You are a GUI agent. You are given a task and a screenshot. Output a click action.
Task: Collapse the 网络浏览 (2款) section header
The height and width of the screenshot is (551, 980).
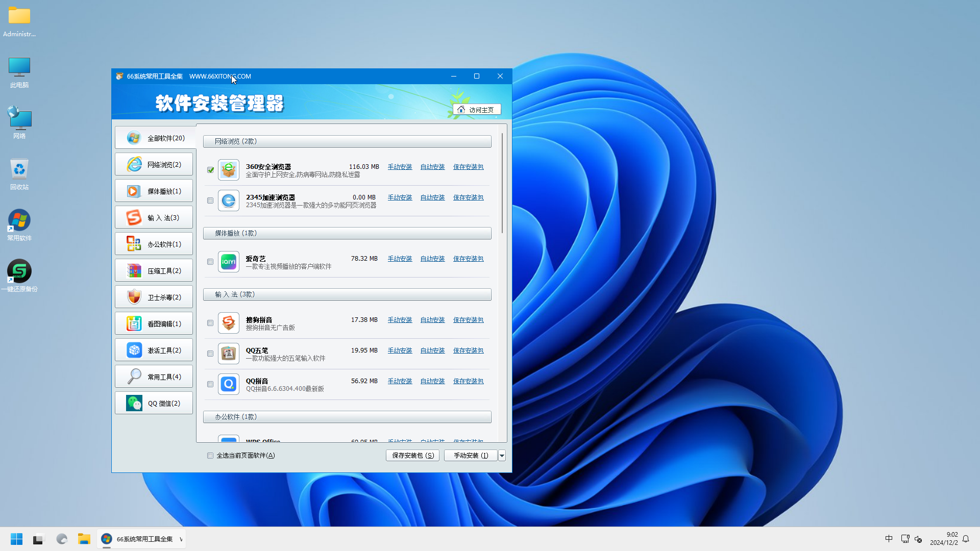click(347, 141)
